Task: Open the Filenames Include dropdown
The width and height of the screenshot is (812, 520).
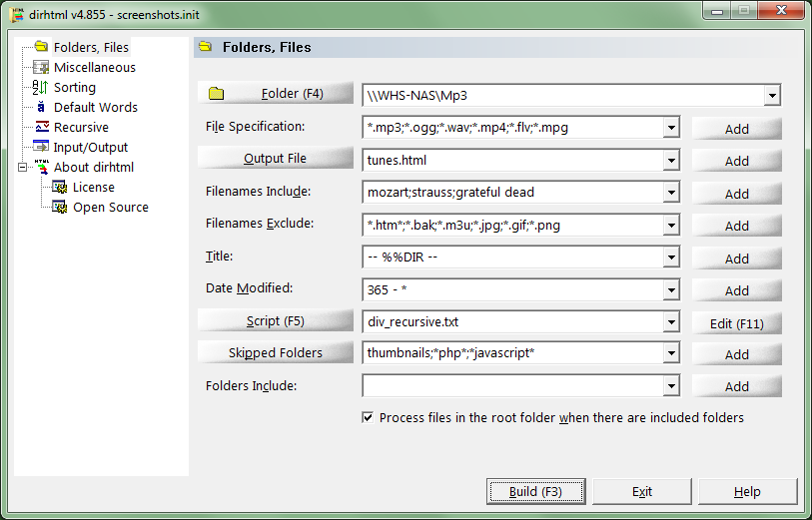Action: tap(671, 193)
